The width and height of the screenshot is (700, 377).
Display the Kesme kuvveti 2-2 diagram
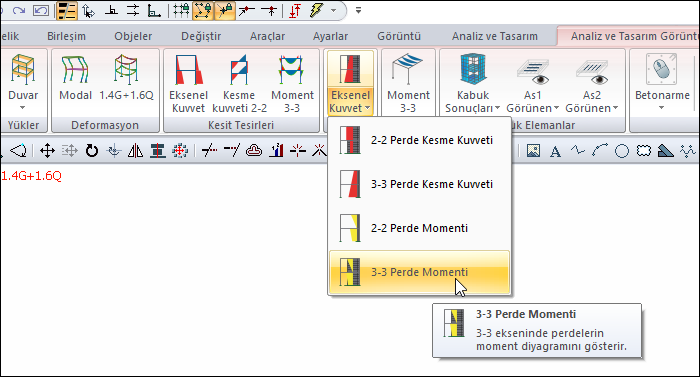click(239, 83)
